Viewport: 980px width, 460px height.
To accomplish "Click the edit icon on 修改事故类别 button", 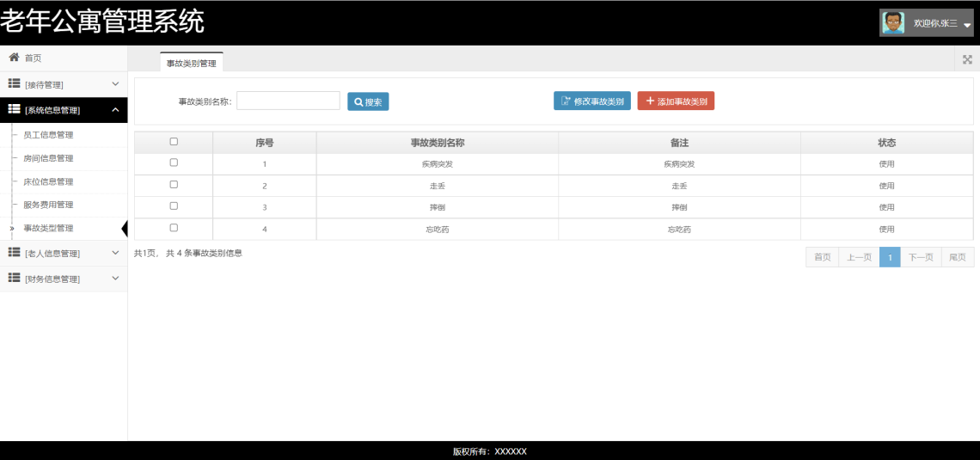I will pos(566,101).
